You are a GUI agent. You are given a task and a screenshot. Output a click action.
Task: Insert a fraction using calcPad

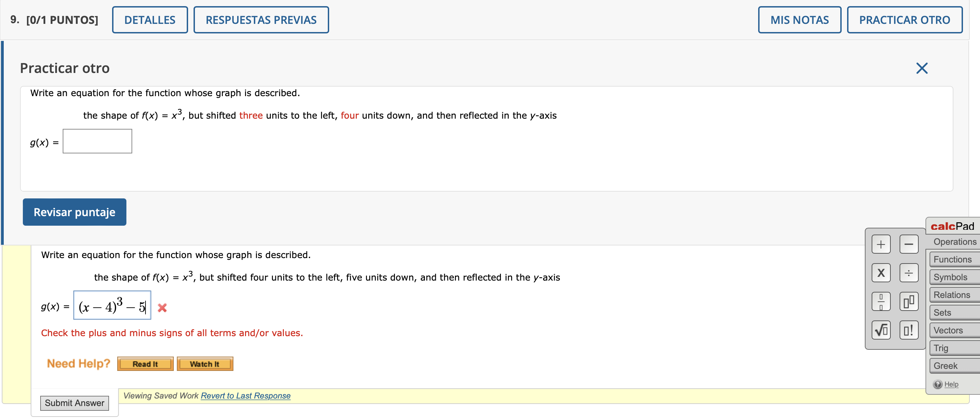click(881, 301)
